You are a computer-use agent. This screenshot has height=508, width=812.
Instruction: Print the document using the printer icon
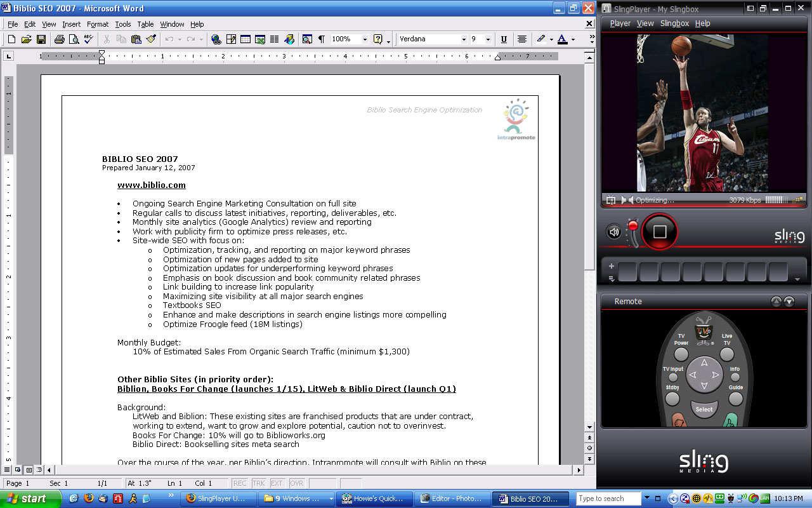tap(59, 39)
